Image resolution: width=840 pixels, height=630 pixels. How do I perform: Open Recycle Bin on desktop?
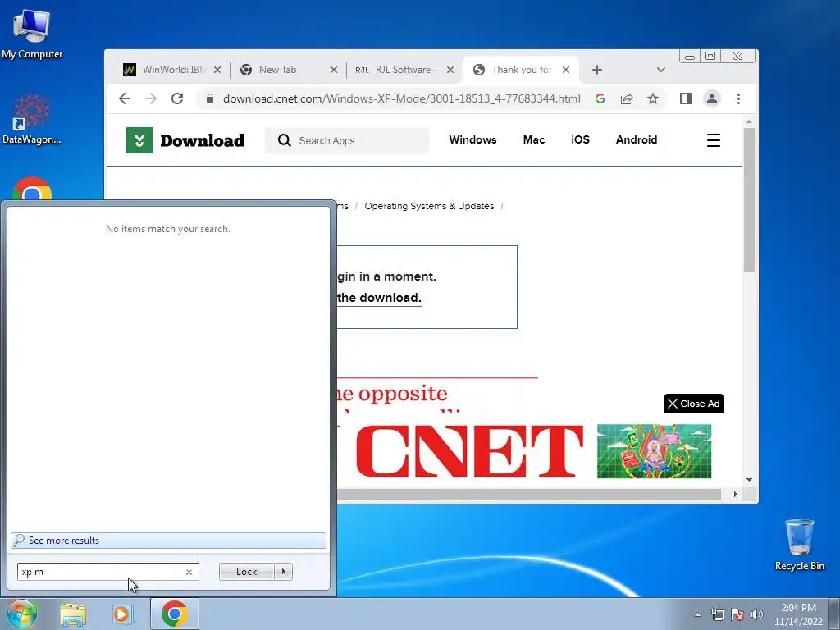tap(799, 545)
